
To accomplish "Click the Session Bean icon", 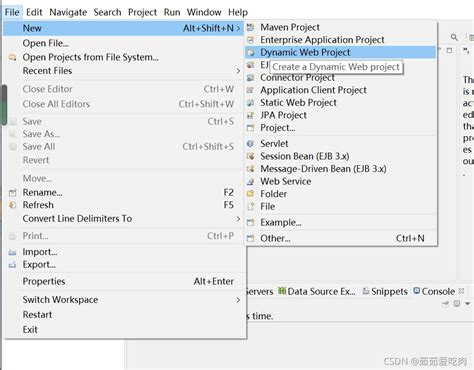I will click(x=250, y=156).
